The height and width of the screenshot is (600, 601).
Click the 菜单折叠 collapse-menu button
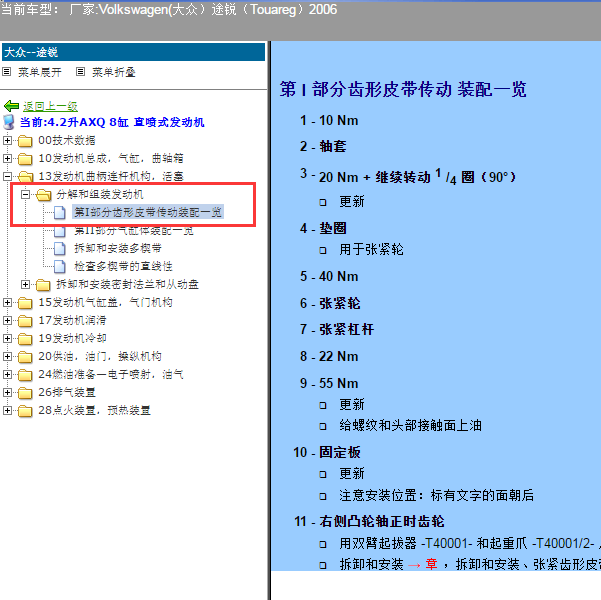pyautogui.click(x=113, y=72)
